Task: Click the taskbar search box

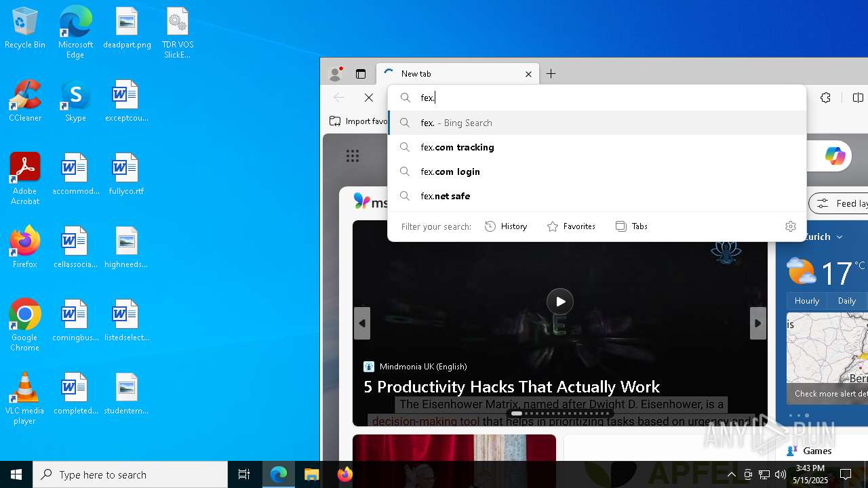Action: [130, 474]
